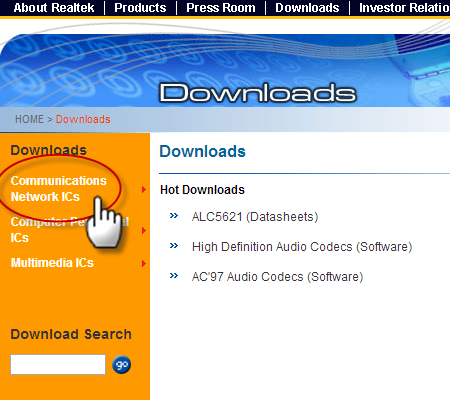450x400 pixels.
Task: Open High Definition Audio Codecs (Software)
Action: [x=302, y=247]
